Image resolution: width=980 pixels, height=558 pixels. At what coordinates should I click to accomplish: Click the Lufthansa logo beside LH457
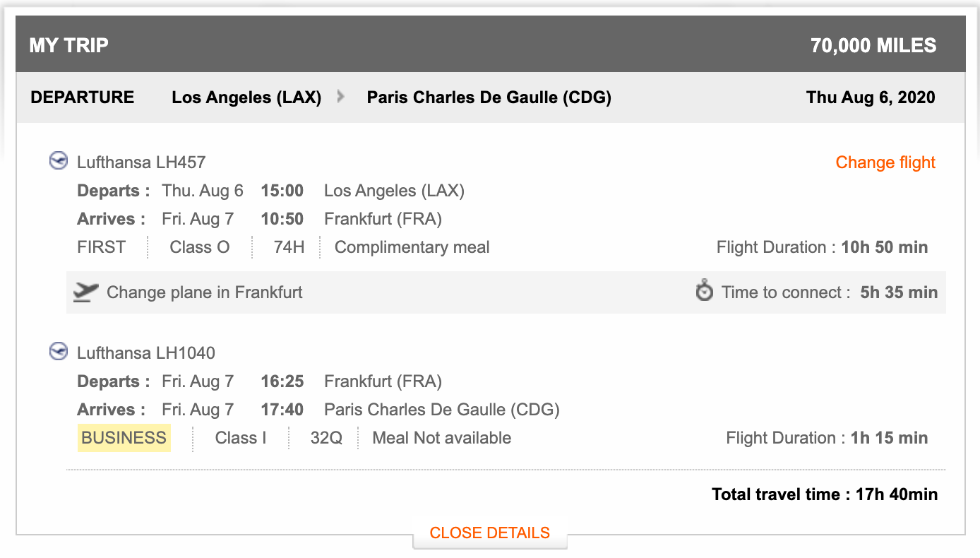58,161
